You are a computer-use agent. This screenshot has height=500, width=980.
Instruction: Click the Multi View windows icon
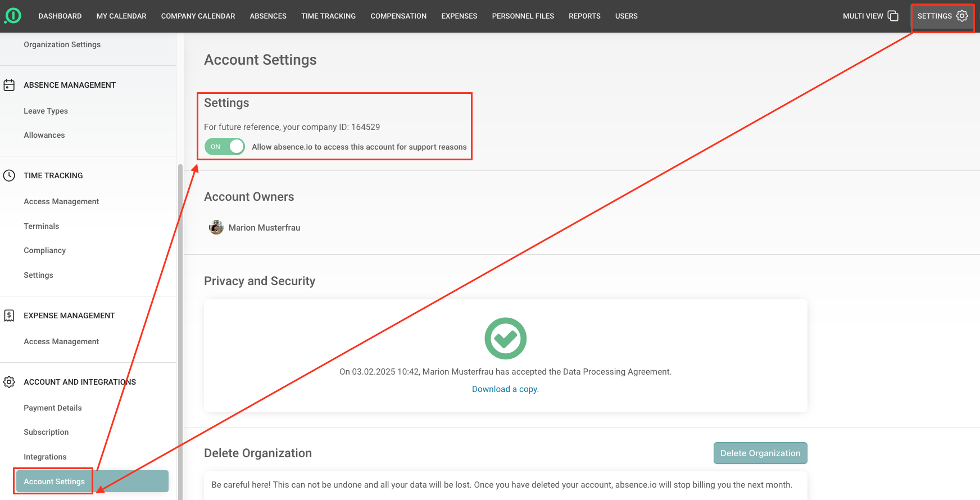(x=893, y=16)
